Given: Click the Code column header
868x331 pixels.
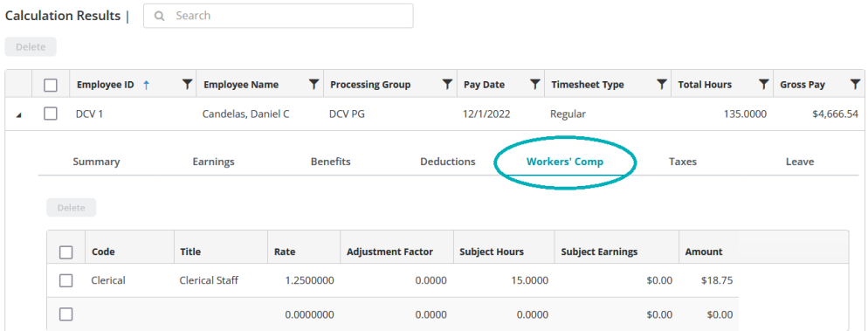Looking at the screenshot, I should 103,252.
